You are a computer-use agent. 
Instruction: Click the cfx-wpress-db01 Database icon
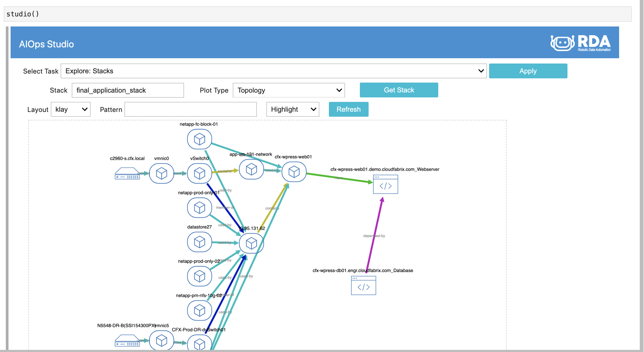tap(363, 286)
